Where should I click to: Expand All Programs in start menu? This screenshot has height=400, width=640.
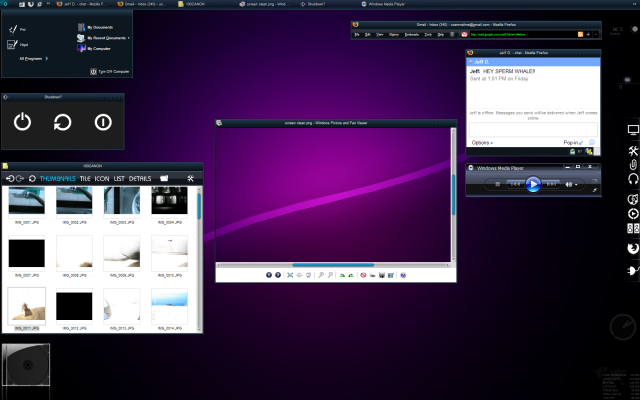tap(34, 58)
